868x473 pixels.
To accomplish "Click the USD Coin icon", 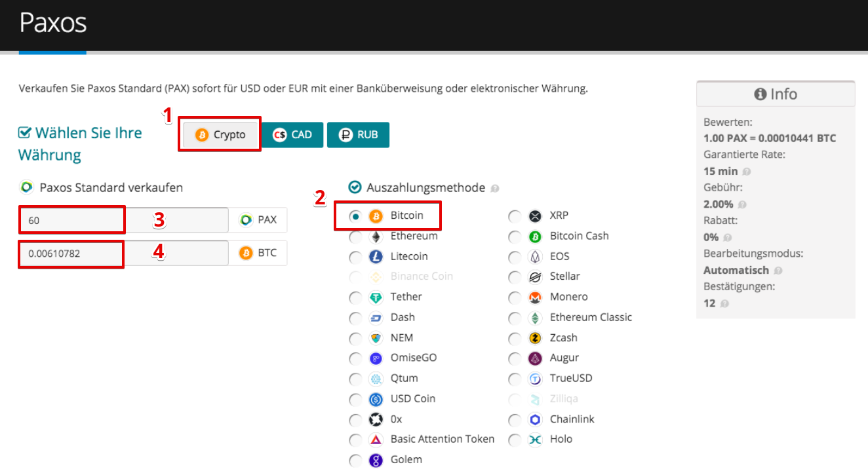I will [x=376, y=399].
